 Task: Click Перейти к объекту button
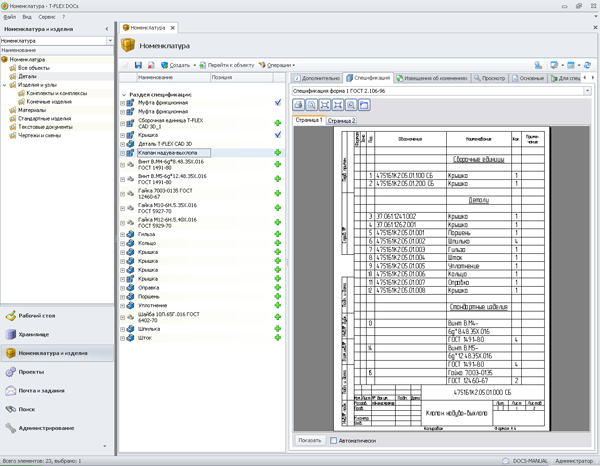[227, 65]
